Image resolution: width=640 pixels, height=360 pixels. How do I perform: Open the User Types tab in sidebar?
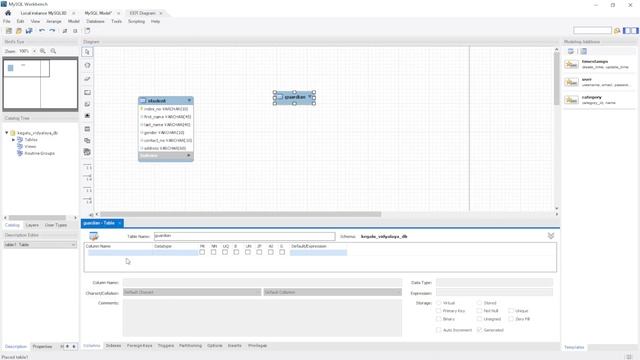pos(56,225)
